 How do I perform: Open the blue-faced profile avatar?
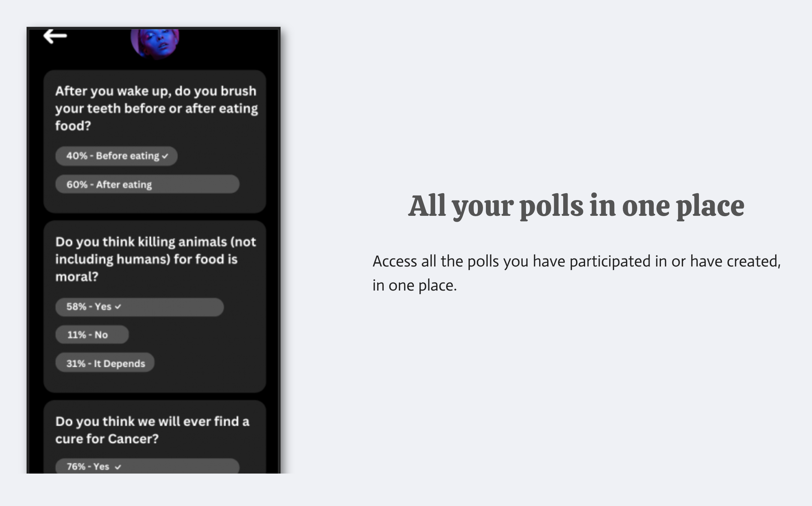click(155, 42)
